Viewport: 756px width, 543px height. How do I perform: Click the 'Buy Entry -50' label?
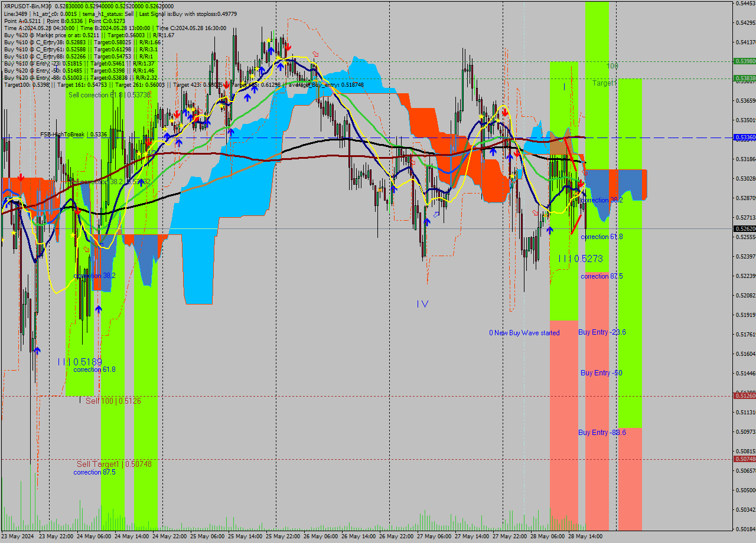(601, 373)
